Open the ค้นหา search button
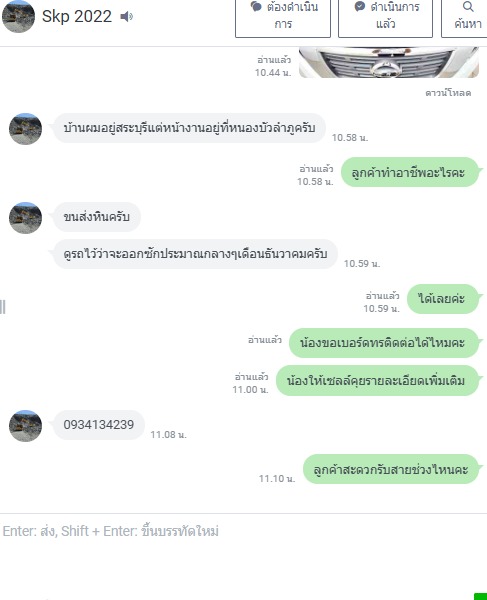 tap(465, 18)
